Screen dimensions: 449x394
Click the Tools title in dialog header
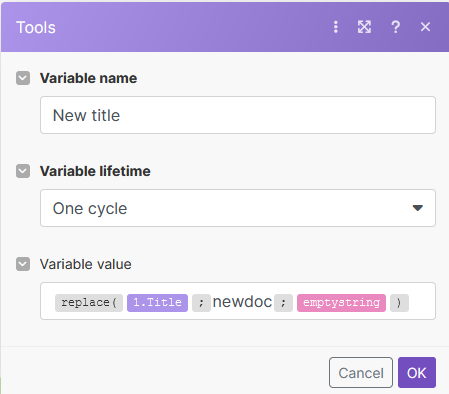tap(36, 27)
